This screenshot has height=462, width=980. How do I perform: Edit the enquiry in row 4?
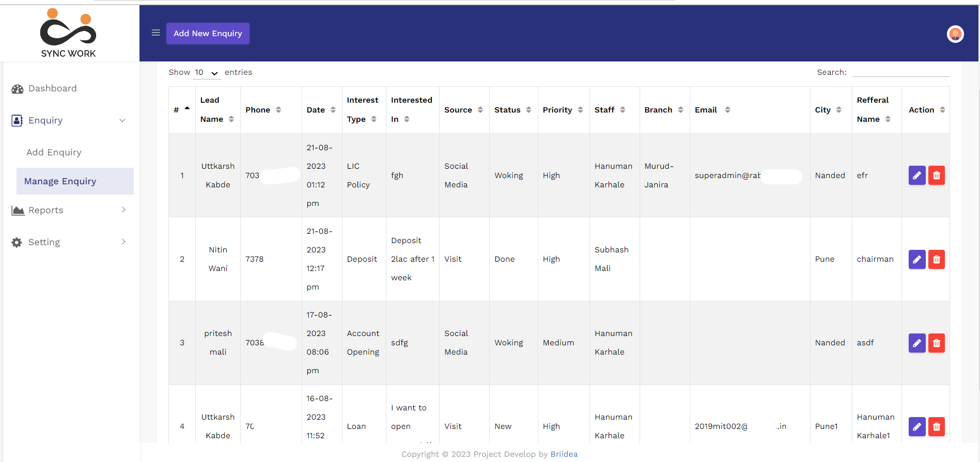click(917, 426)
